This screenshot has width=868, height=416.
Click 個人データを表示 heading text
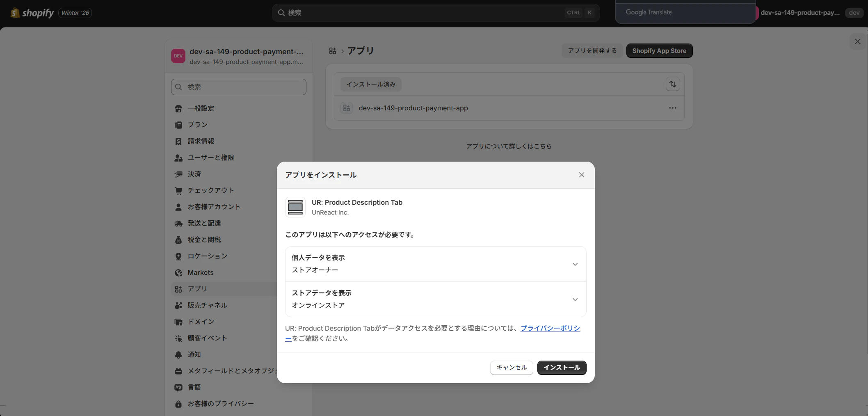[318, 258]
